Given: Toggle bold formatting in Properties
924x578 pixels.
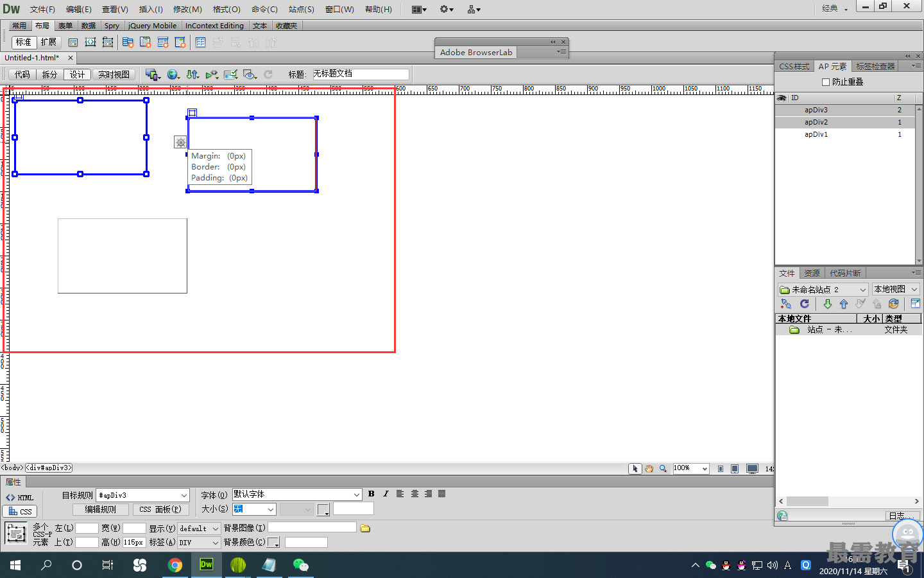Looking at the screenshot, I should point(371,494).
